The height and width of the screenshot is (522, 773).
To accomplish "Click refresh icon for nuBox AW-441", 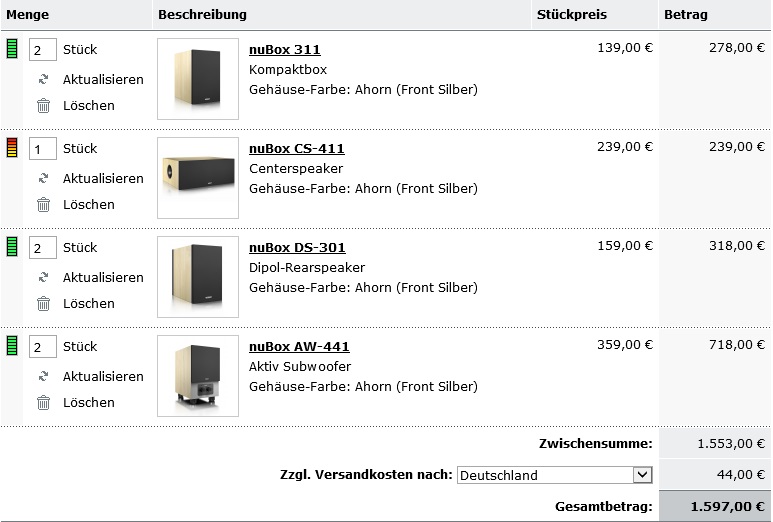I will point(43,376).
